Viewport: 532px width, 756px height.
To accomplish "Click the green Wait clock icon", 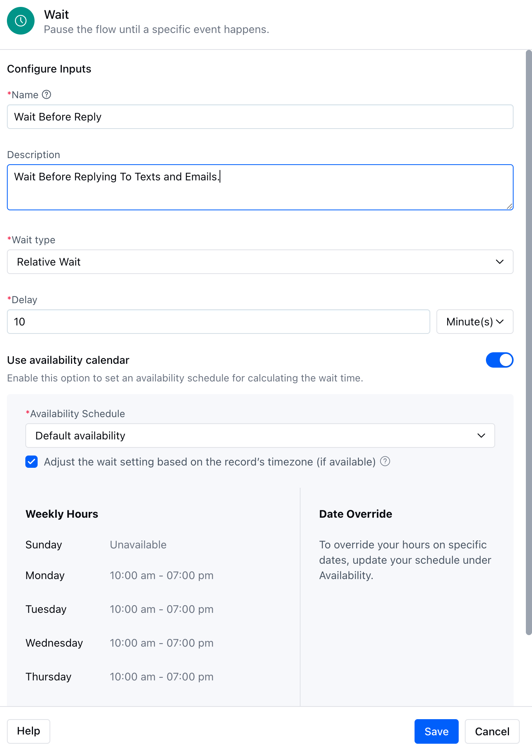I will tap(21, 21).
